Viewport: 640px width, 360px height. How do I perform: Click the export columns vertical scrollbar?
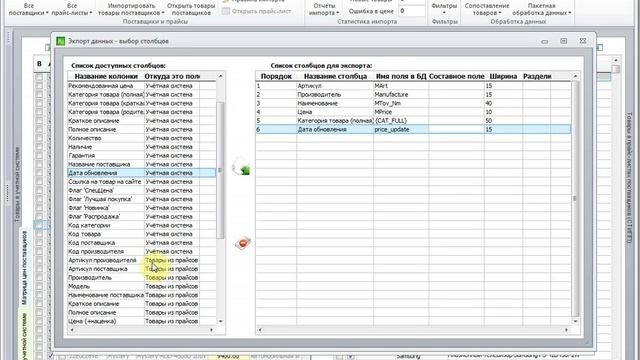coord(575,198)
